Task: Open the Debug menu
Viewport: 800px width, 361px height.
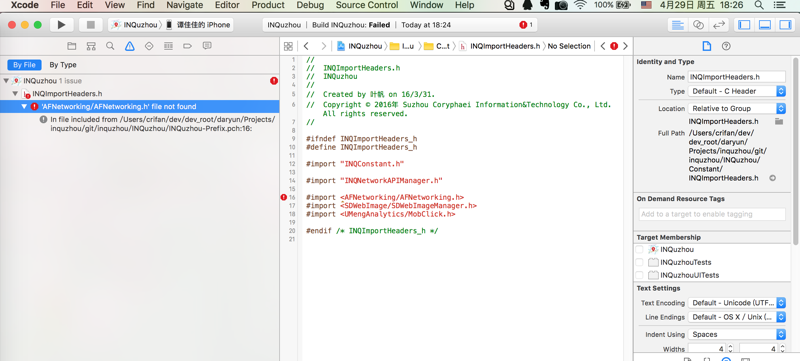Action: 310,5
